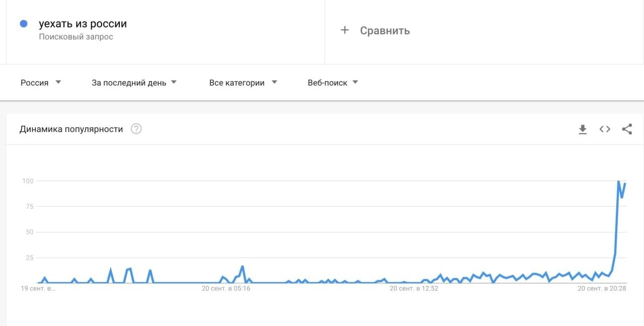
Task: Expand the Россия region dropdown
Action: point(41,83)
